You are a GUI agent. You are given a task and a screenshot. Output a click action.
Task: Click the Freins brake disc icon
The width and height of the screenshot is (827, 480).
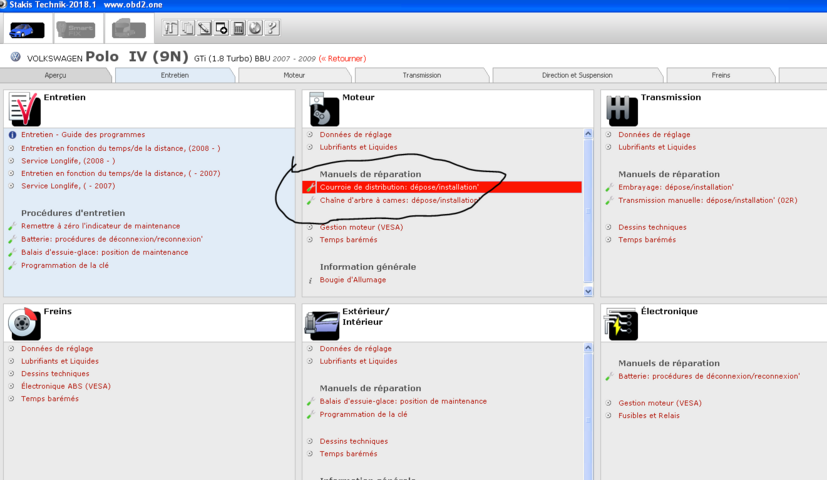[x=24, y=323]
